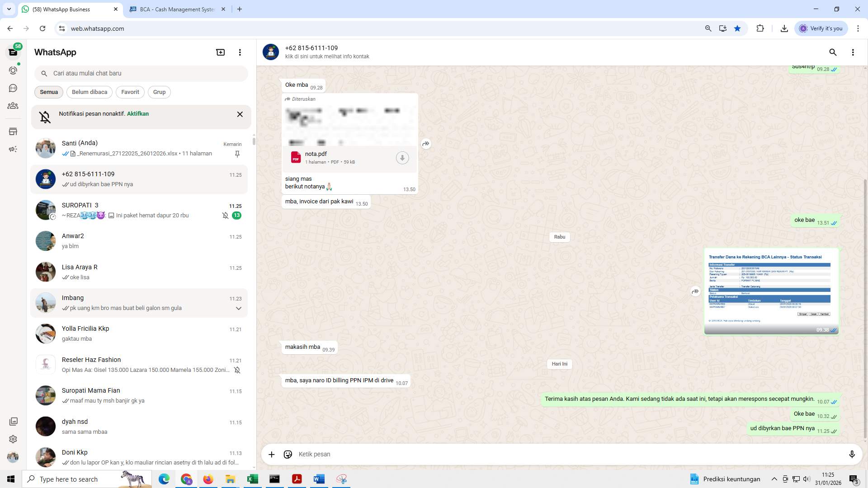Click Aktifkan to enable notifications
The image size is (868, 488).
pyautogui.click(x=137, y=114)
